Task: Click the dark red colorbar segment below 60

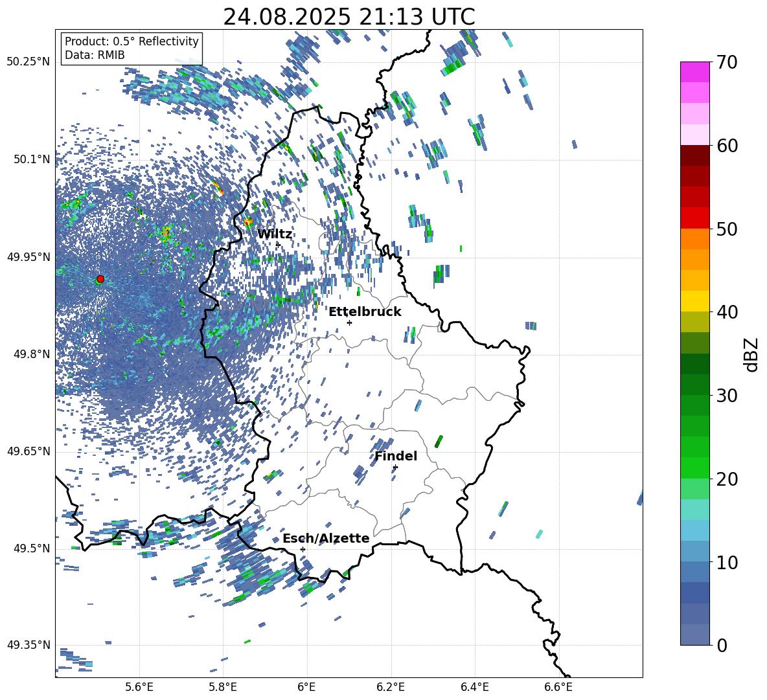Action: (694, 155)
